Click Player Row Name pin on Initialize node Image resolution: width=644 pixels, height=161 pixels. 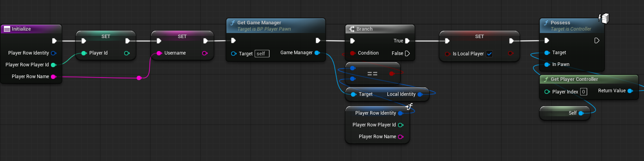click(53, 77)
